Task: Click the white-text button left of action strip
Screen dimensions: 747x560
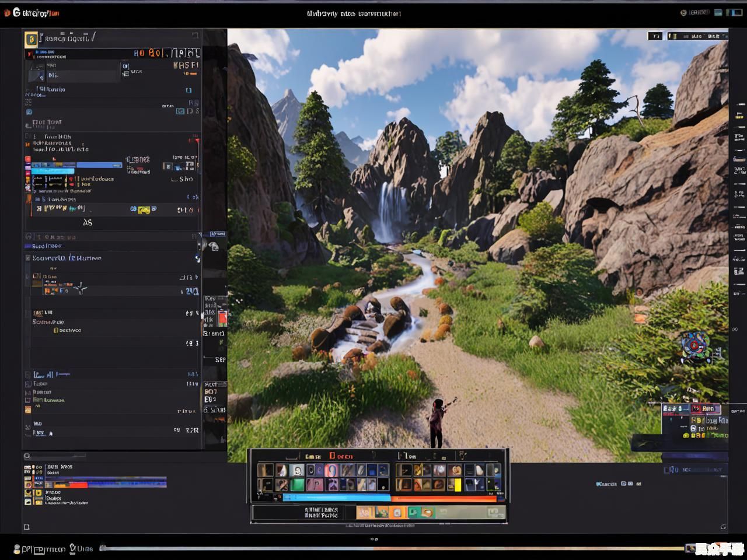Action: (x=321, y=513)
